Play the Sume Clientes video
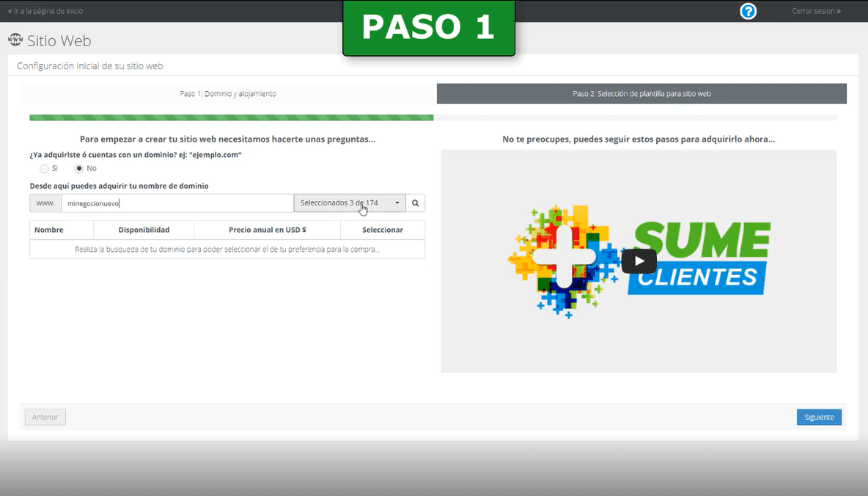The height and width of the screenshot is (496, 868). coord(639,261)
